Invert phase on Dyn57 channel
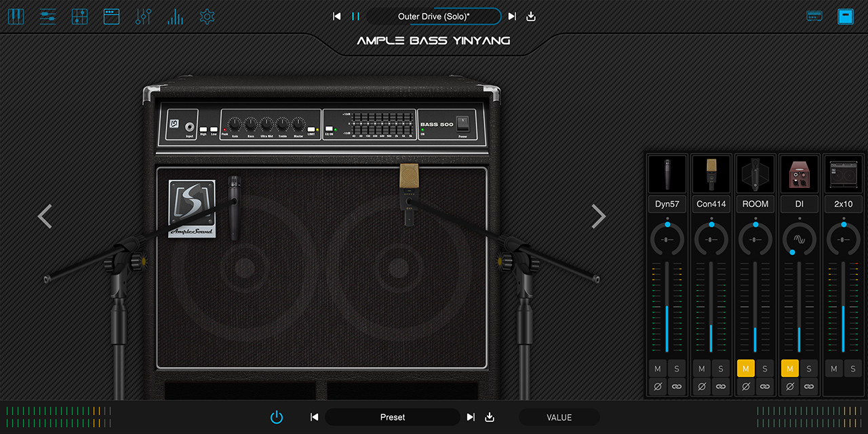The width and height of the screenshot is (868, 434). [x=657, y=387]
